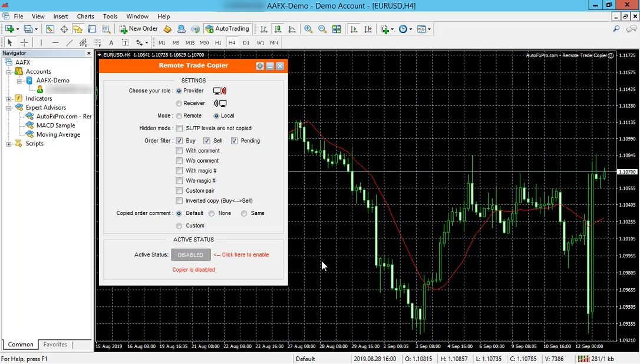640x364 pixels.
Task: Select the D1 timeframe button
Action: pos(246,42)
